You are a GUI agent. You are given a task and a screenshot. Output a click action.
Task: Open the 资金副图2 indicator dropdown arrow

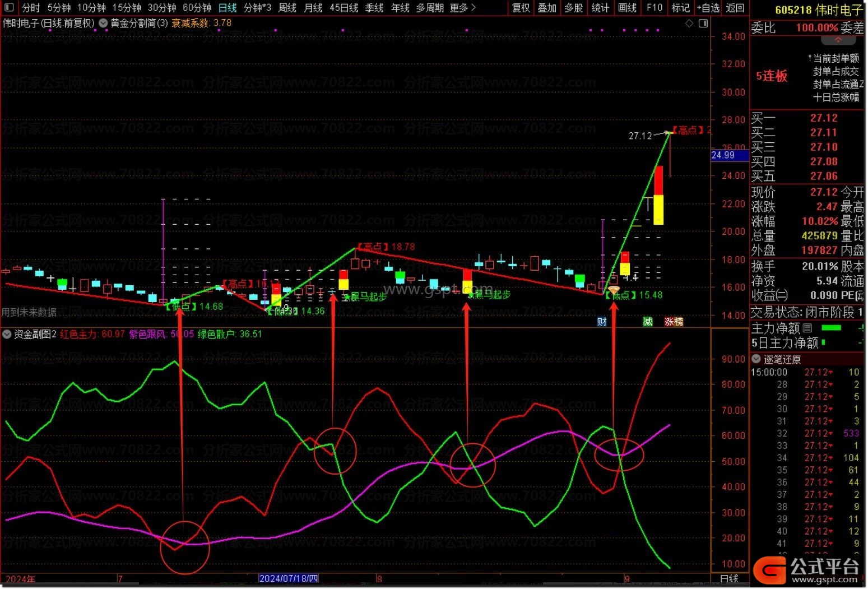7,335
